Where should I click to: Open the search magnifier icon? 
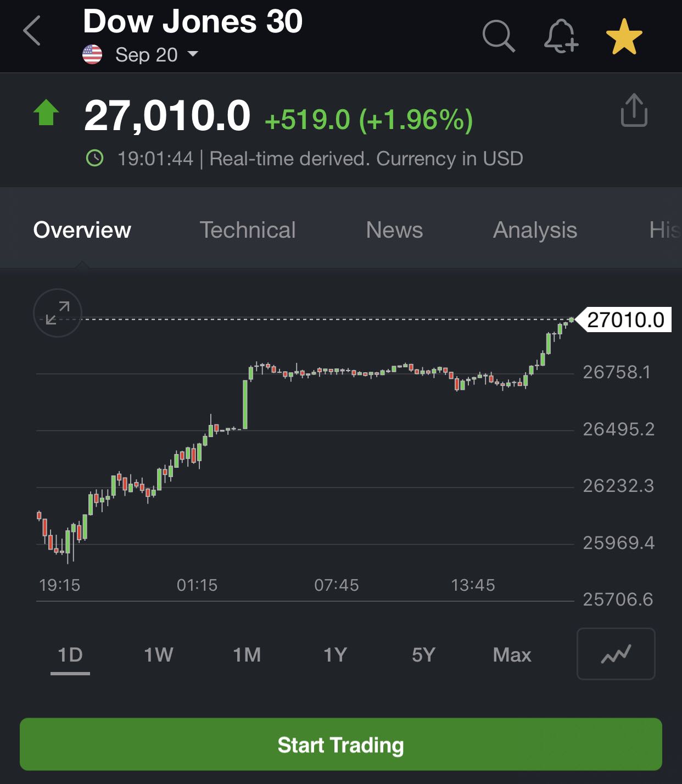(498, 36)
